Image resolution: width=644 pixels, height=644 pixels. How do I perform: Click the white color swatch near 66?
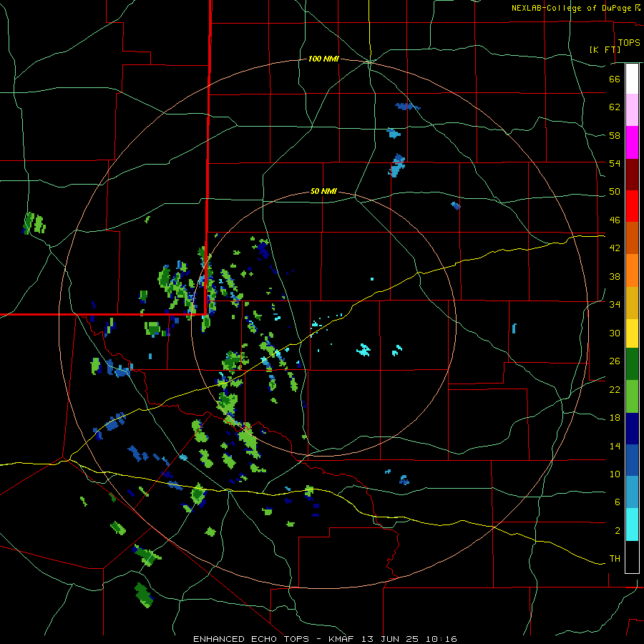(x=632, y=79)
